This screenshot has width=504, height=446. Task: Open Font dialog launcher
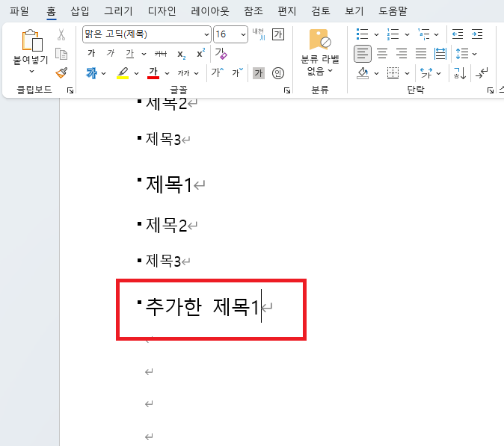[x=287, y=90]
